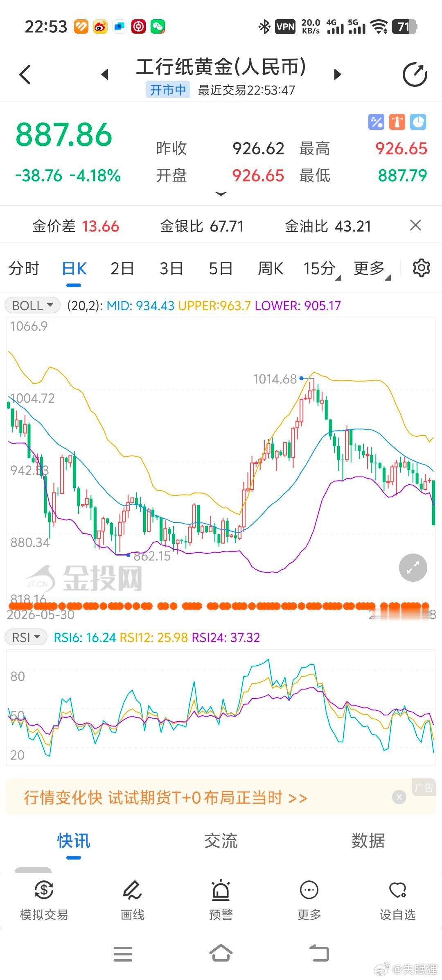Expand chart to fullscreen
Screen dimensions: 442x980
(413, 567)
